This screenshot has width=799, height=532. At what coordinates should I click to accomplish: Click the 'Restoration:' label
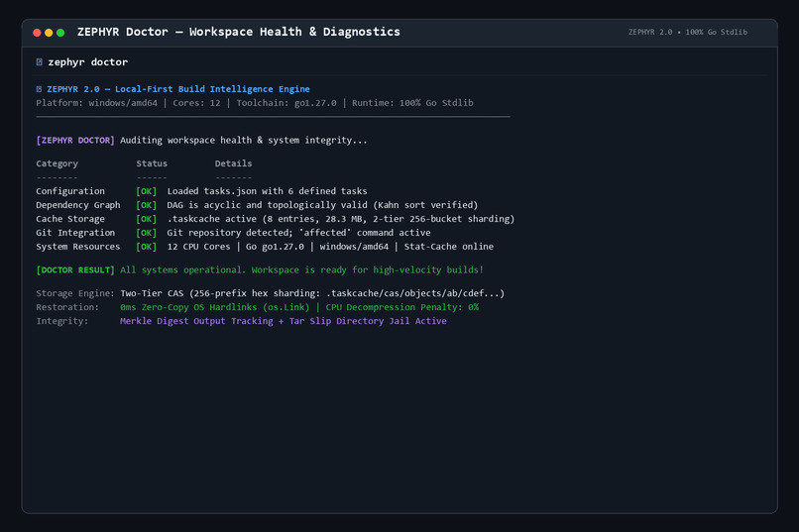click(67, 307)
